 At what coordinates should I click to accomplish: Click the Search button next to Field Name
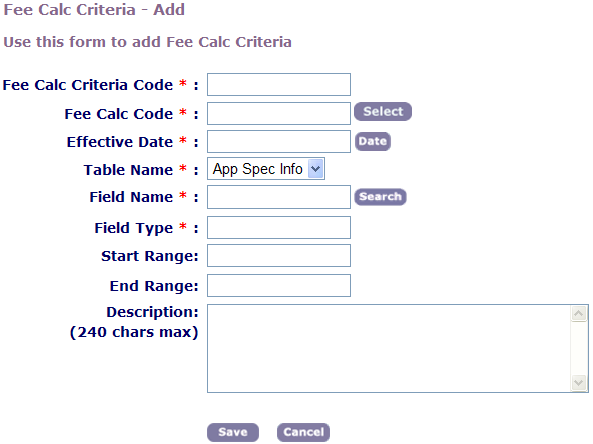coord(380,197)
